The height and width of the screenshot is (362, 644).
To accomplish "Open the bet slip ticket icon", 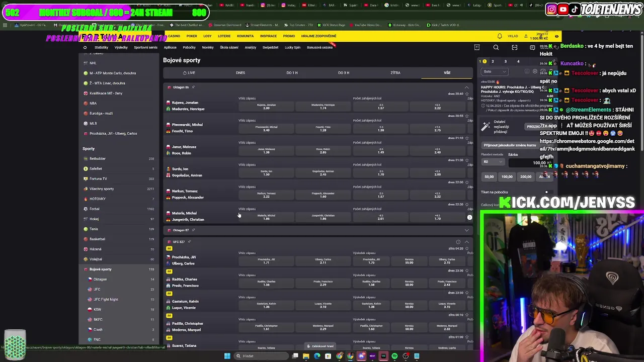I will click(x=477, y=47).
